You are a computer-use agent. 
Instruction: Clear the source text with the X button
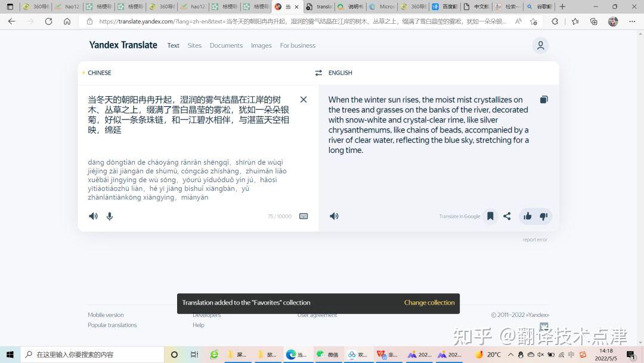304,99
